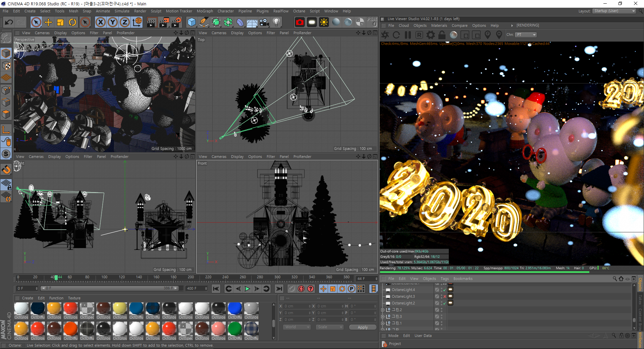Add a Light bulb object
The image size is (644, 349).
[x=276, y=22]
